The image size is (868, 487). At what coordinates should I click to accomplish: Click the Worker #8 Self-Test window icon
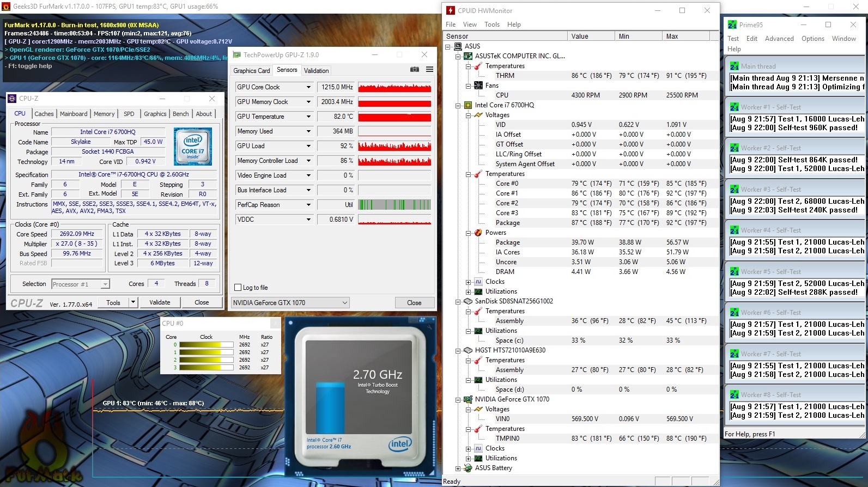pyautogui.click(x=735, y=395)
